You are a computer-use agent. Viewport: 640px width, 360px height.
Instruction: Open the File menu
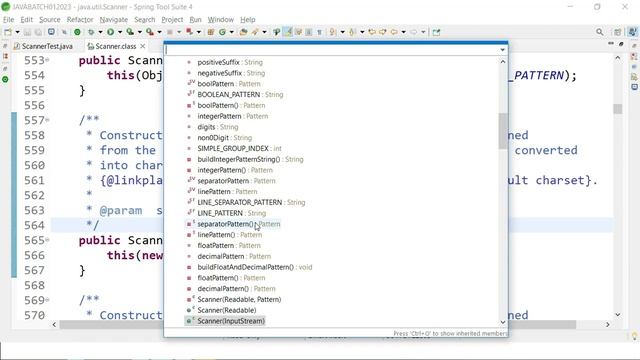pyautogui.click(x=8, y=19)
